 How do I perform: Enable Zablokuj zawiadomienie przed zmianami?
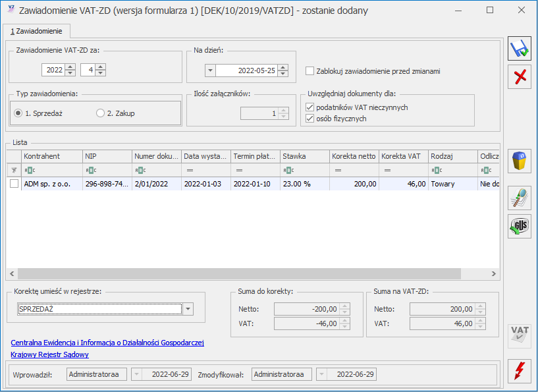pos(309,71)
